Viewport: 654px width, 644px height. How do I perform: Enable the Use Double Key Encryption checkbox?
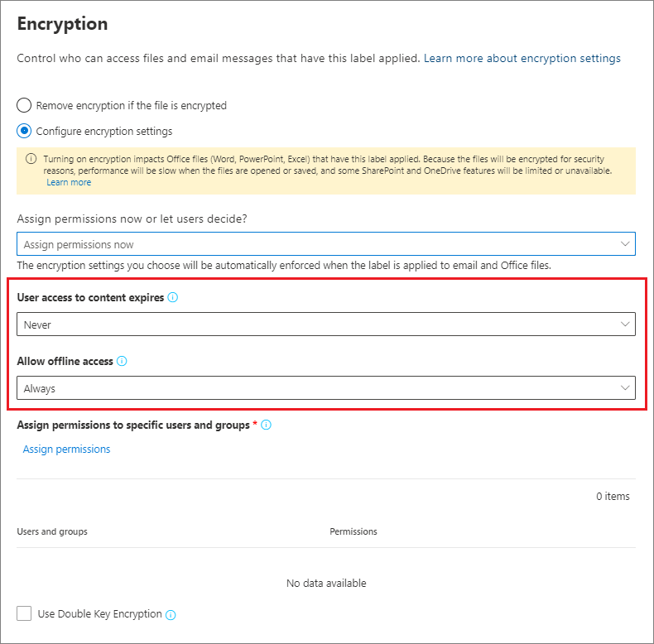pos(25,613)
